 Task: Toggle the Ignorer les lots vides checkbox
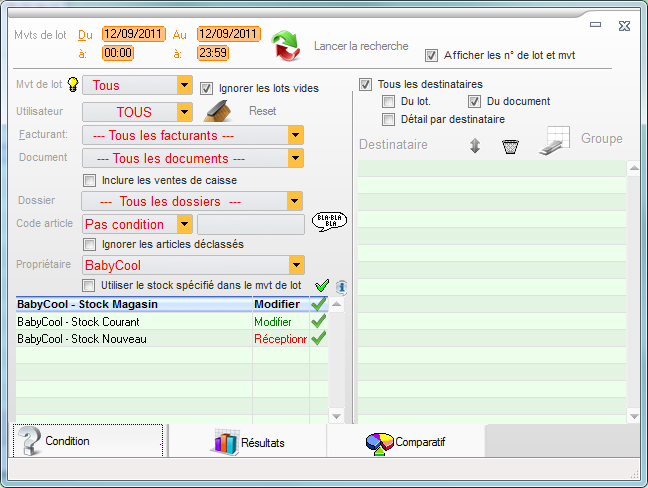tap(208, 88)
